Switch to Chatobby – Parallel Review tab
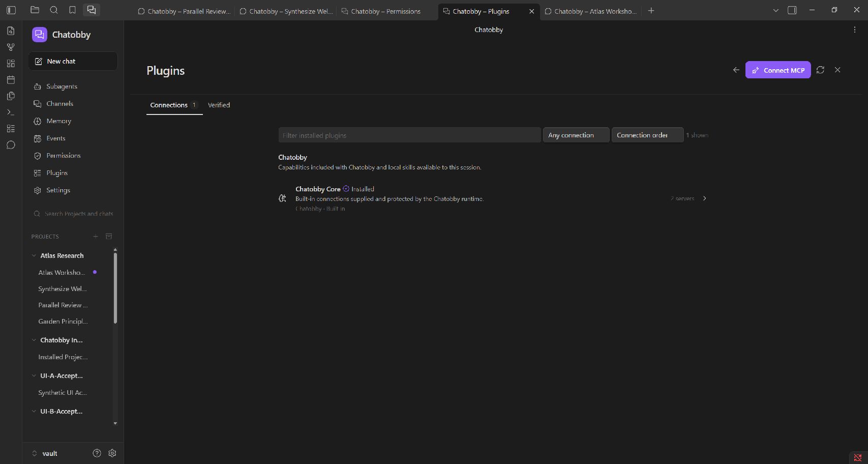This screenshot has height=464, width=868. tap(184, 11)
